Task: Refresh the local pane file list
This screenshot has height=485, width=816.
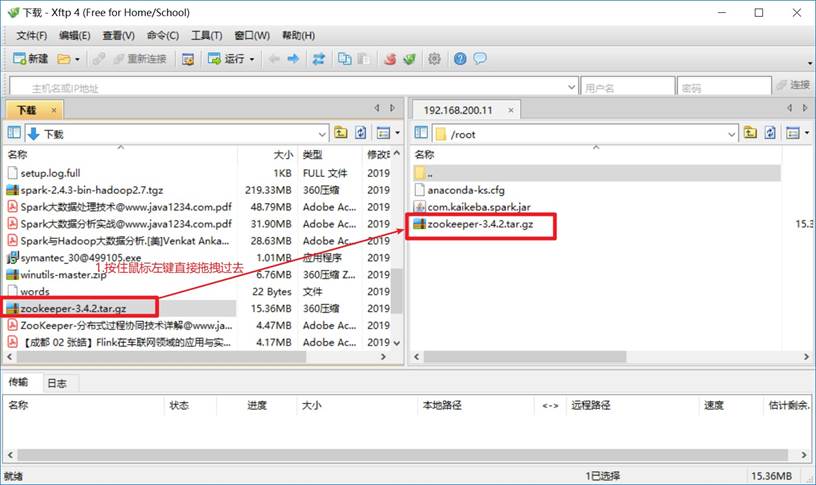Action: point(361,133)
